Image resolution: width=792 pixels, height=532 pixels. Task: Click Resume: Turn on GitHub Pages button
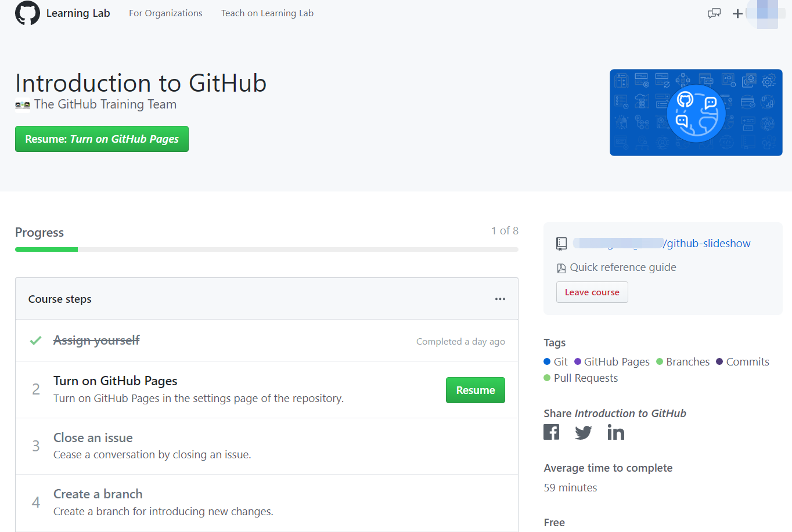point(102,139)
